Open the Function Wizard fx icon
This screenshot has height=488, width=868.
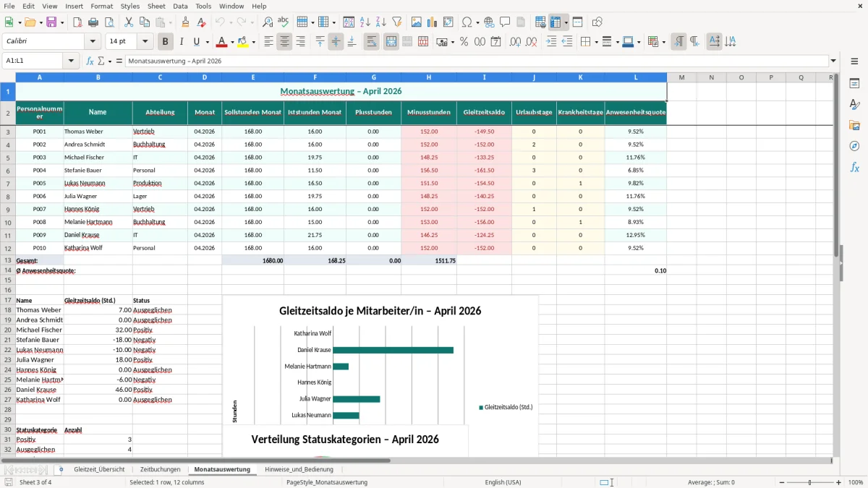point(90,61)
